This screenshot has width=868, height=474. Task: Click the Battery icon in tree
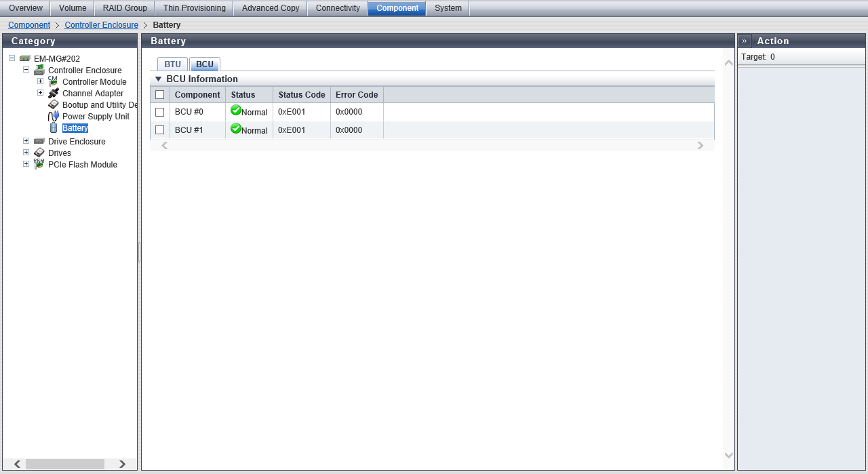[54, 127]
